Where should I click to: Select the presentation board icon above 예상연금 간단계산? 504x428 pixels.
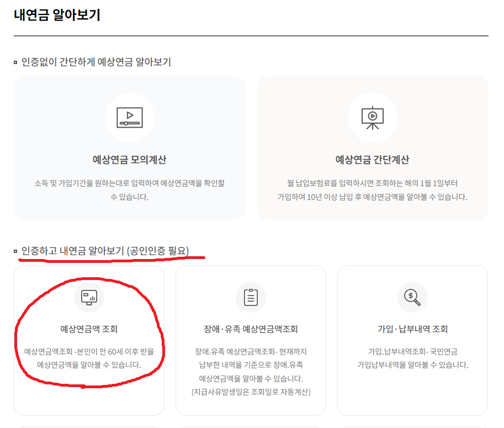tap(373, 117)
